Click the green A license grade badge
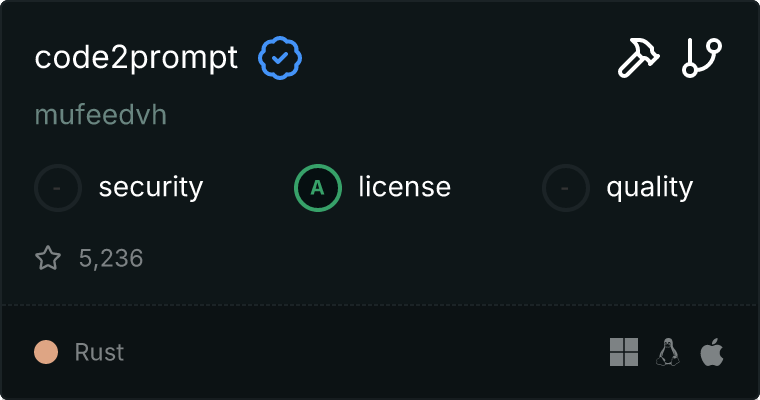The image size is (760, 400). coord(318,187)
